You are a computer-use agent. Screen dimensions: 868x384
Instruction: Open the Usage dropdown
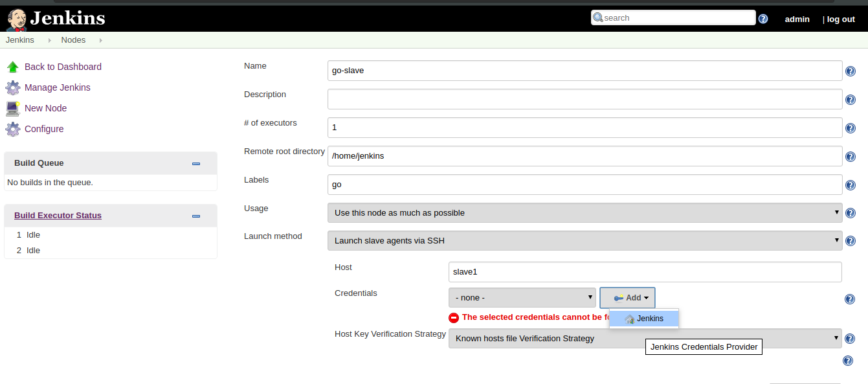[x=585, y=212]
